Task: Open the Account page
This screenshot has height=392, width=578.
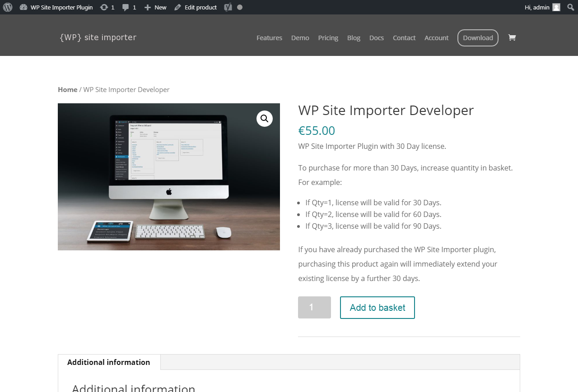Action: [x=437, y=38]
